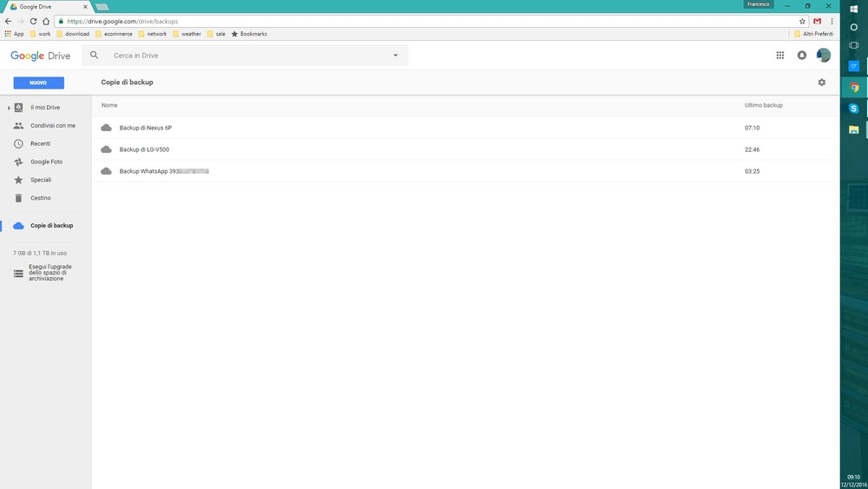Select Copie di backup in sidebar
Image resolution: width=868 pixels, height=489 pixels.
(43, 226)
